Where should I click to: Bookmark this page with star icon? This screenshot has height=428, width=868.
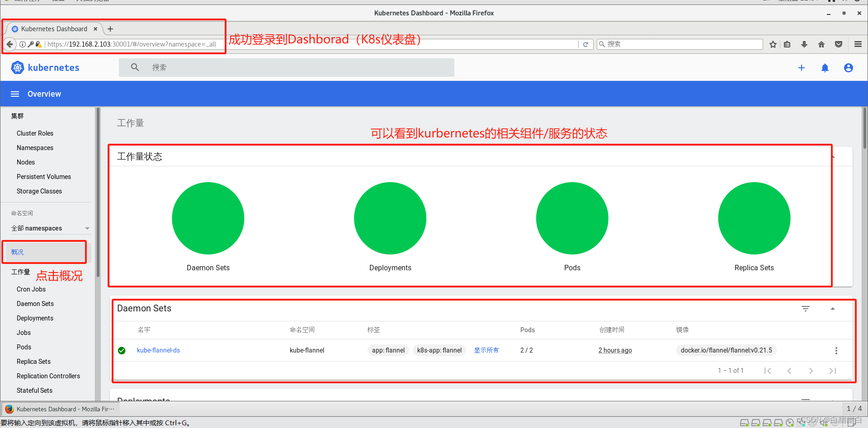point(773,44)
